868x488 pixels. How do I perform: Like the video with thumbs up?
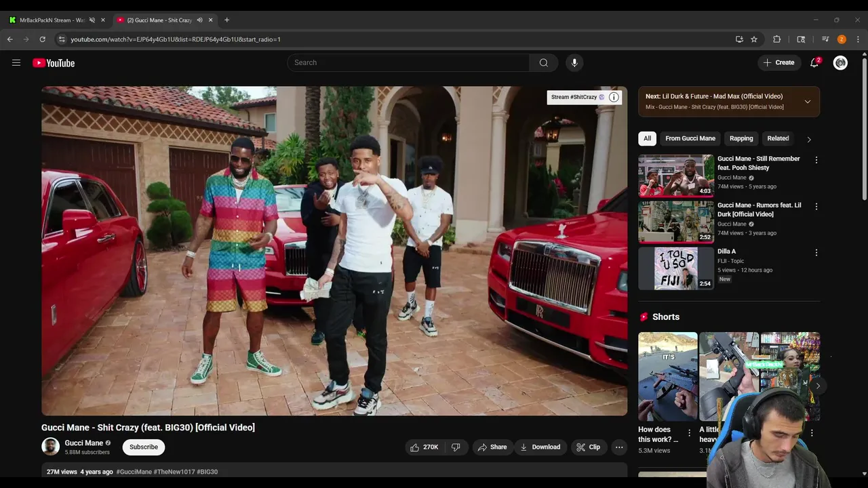(425, 447)
